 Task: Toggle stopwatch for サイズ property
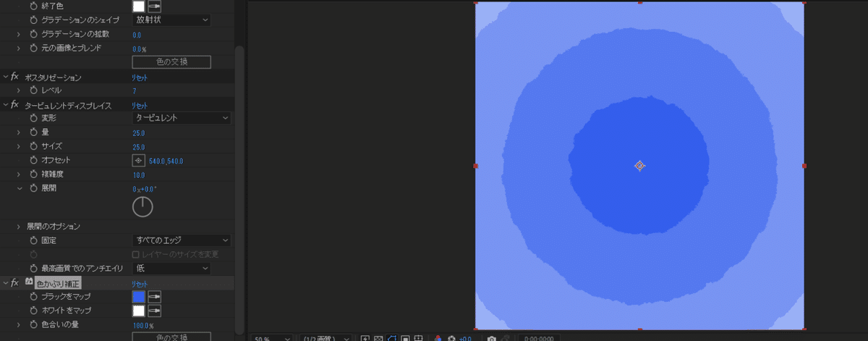pos(33,146)
